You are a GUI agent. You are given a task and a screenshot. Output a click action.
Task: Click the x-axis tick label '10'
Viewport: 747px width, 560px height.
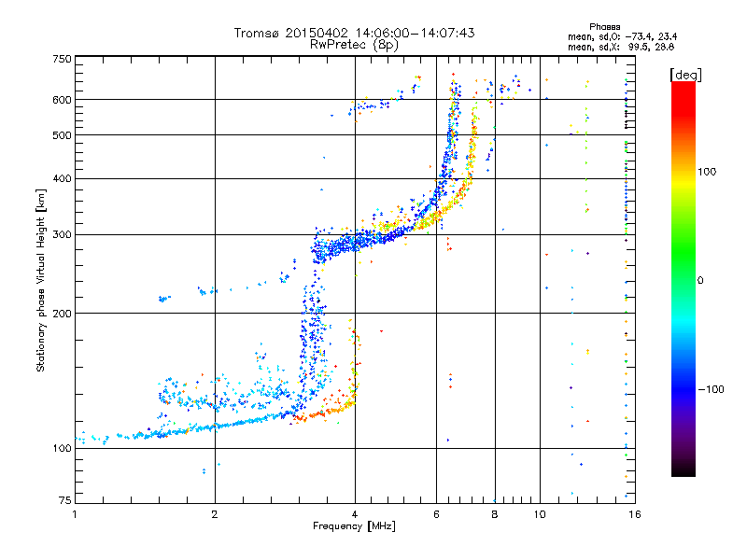coord(540,514)
